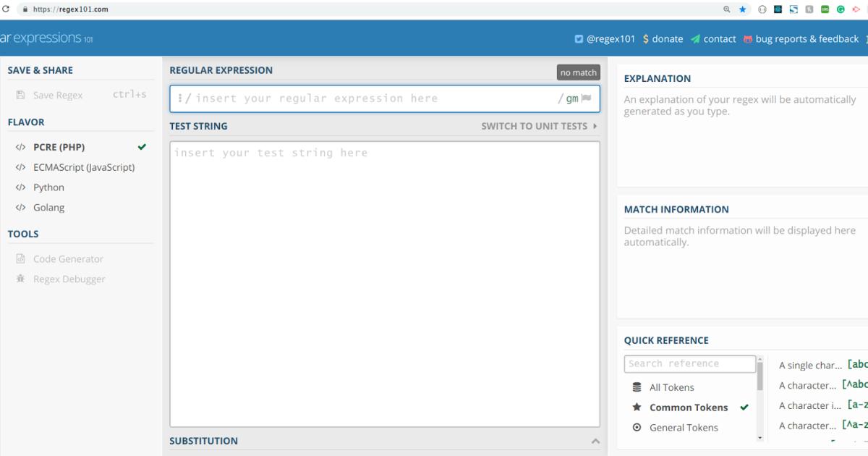Click the zoom magnifier icon in address bar
This screenshot has height=456, width=868.
[727, 9]
